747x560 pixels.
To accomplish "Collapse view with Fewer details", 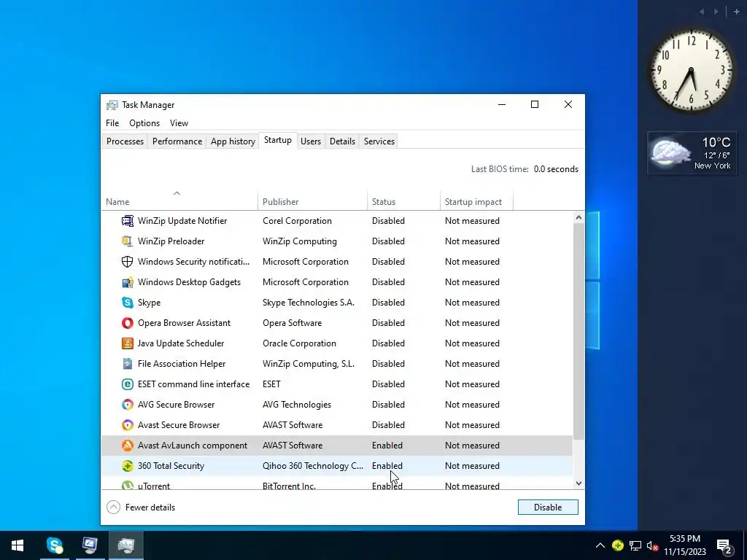I will pos(141,507).
